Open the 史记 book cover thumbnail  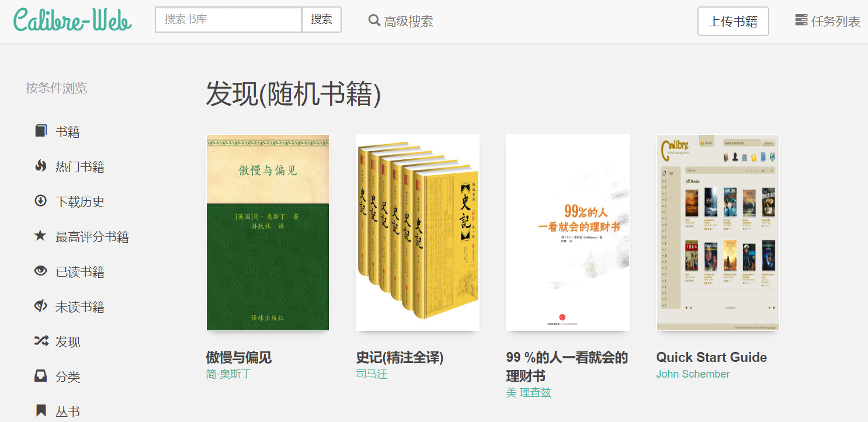418,232
